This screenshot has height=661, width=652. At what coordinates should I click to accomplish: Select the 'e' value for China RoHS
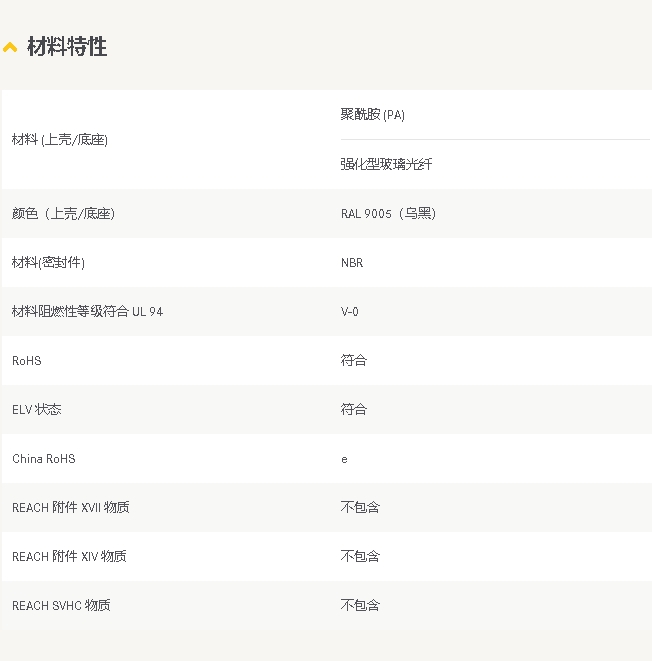344,459
